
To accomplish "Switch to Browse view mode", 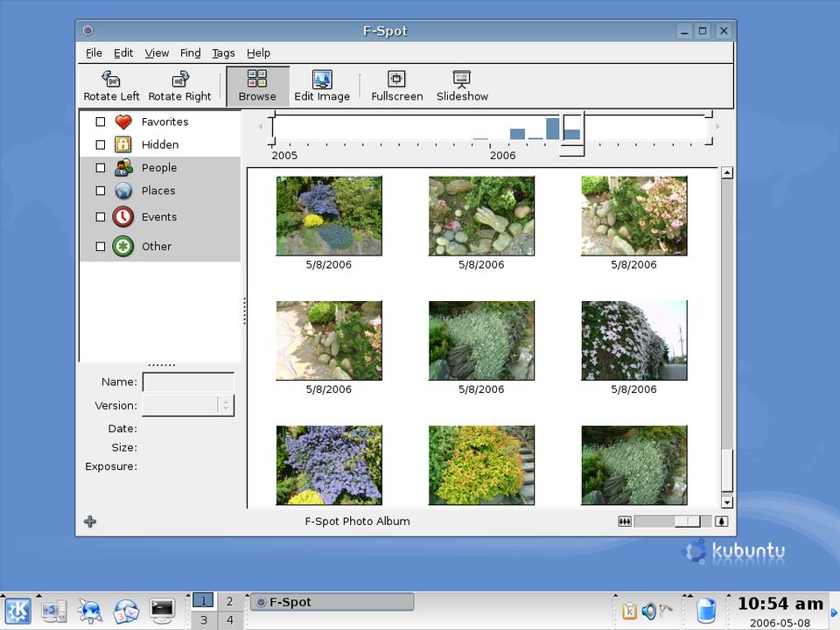I will pyautogui.click(x=257, y=86).
